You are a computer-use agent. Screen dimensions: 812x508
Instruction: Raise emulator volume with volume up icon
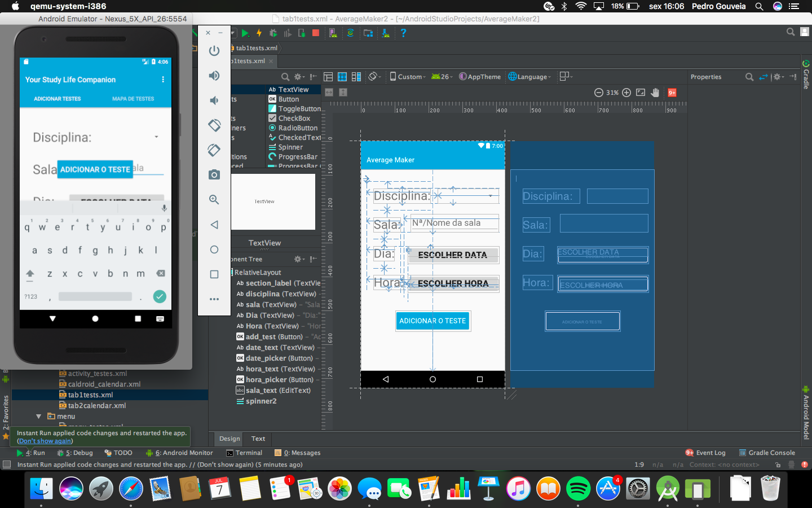(214, 76)
